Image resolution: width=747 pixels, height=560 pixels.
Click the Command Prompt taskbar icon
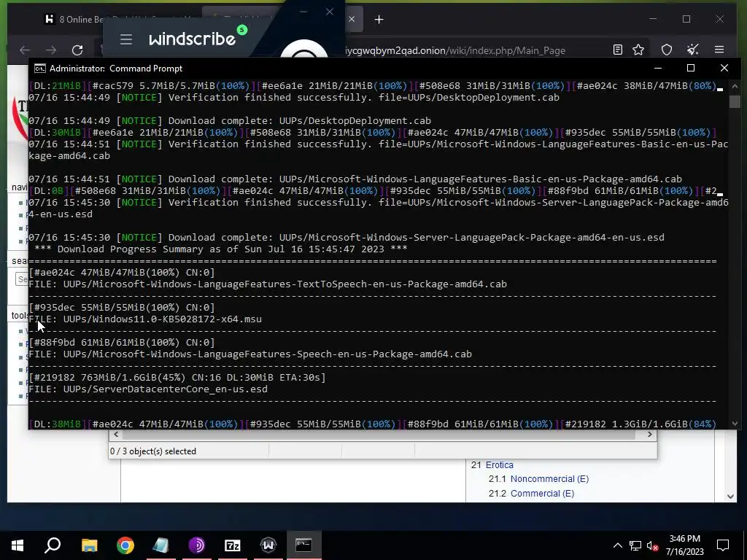point(304,545)
